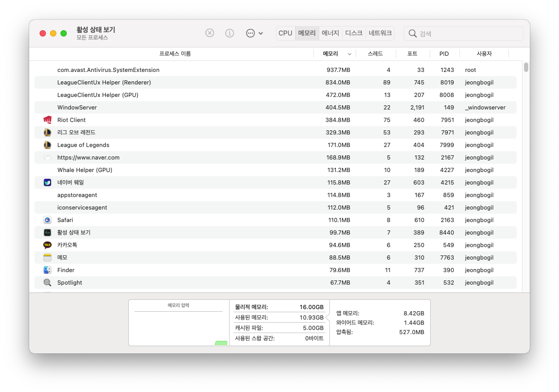Screen dimensions: 559x392
Task: Click the Finder face icon
Action: pyautogui.click(x=47, y=270)
